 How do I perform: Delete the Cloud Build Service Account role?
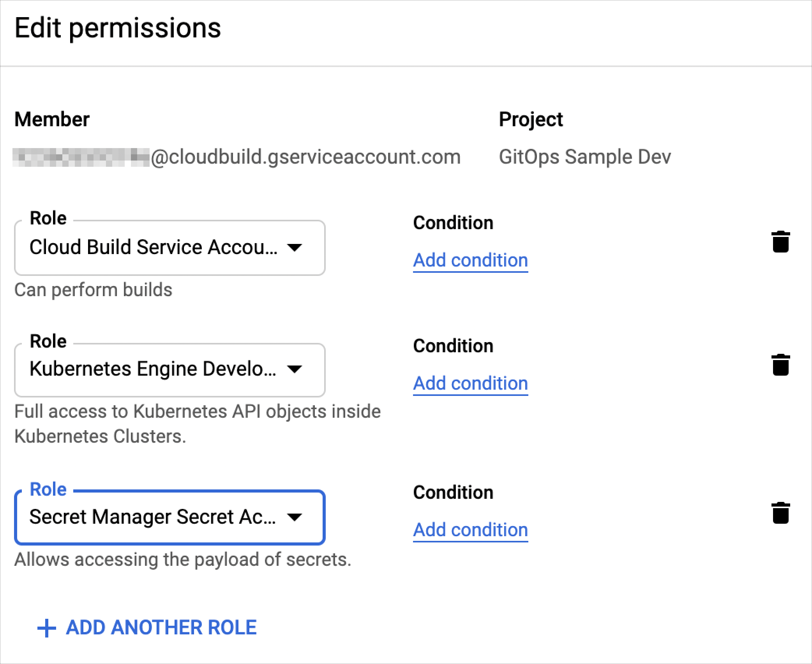780,242
